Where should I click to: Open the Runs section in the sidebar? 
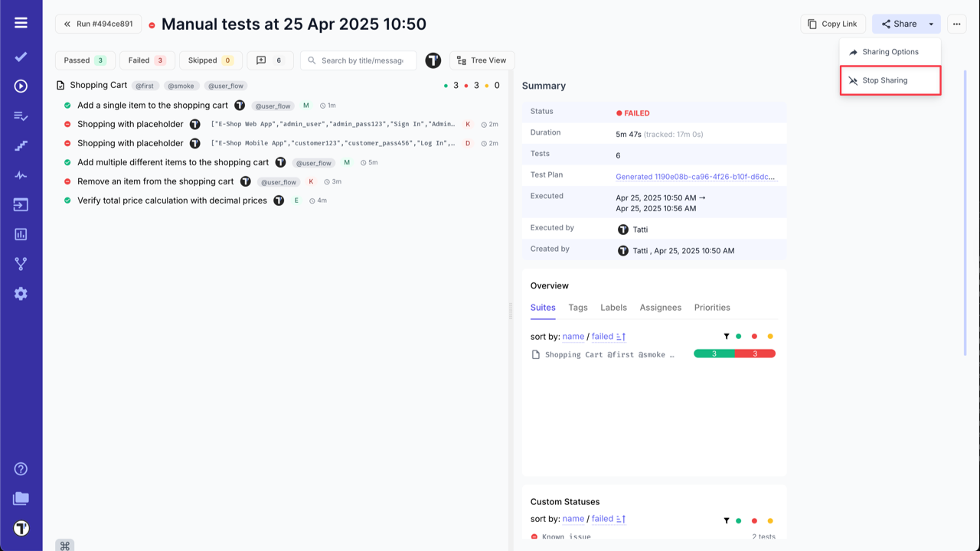coord(21,84)
